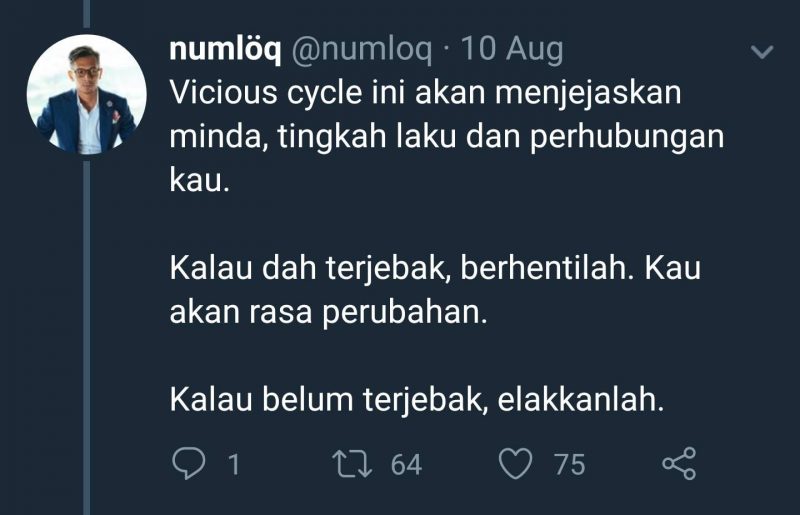Click the 10 Aug timestamp
Image resolution: width=800 pixels, height=515 pixels.
[512, 50]
